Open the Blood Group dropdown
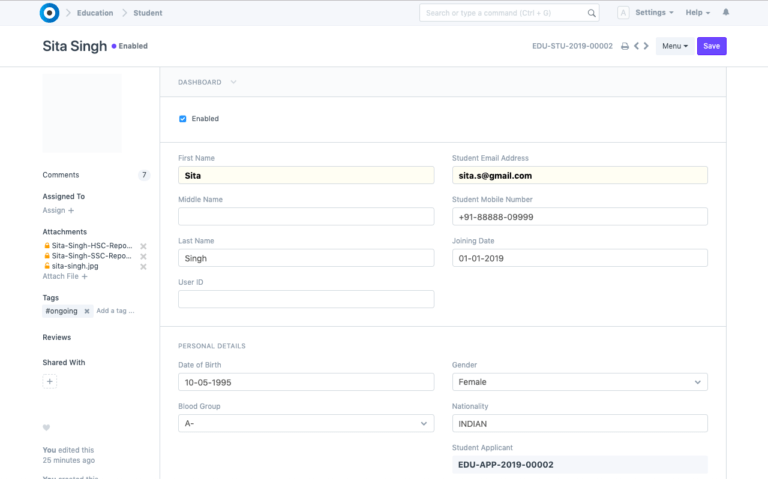 [x=305, y=423]
